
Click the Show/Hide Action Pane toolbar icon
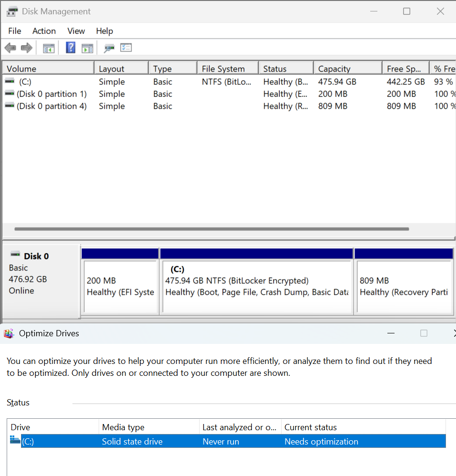87,48
